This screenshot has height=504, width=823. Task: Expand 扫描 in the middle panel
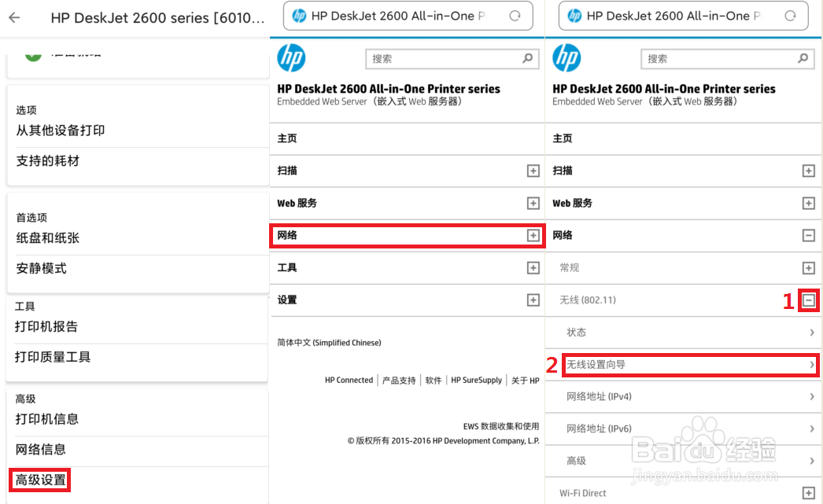click(x=533, y=171)
